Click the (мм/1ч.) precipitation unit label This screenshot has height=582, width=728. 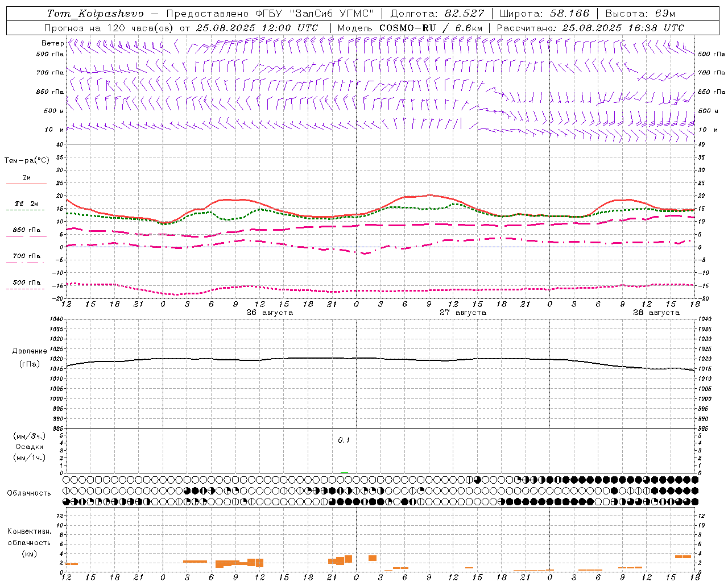click(29, 458)
